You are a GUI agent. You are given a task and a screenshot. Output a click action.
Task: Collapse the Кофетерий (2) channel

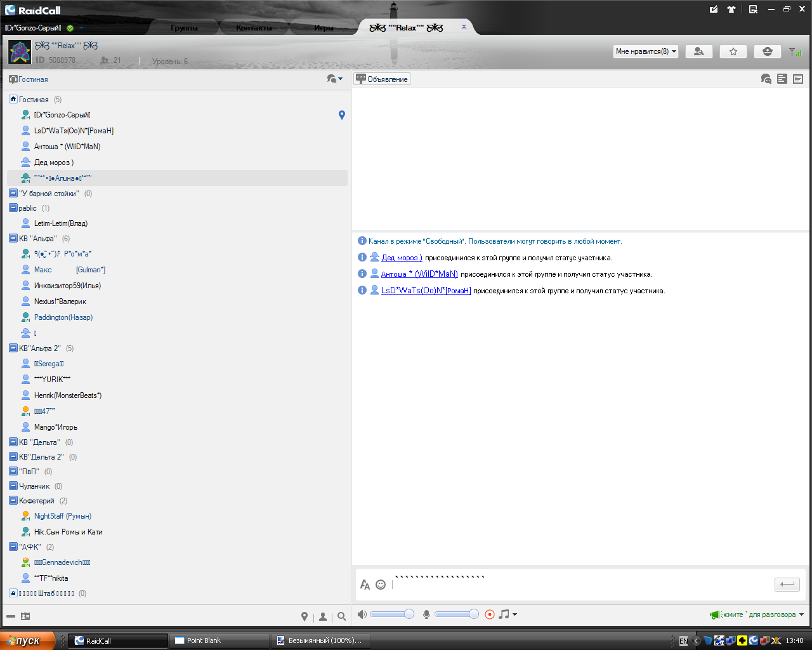coord(13,501)
